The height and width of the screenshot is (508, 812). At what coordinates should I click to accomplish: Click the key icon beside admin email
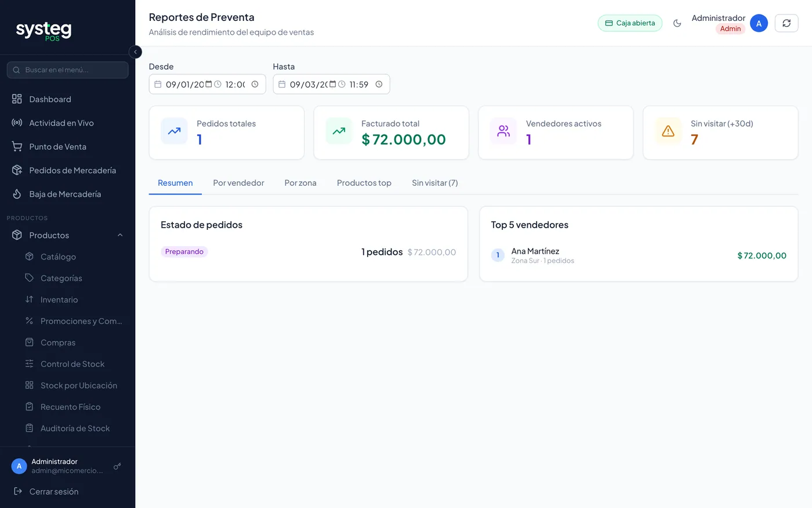[117, 466]
